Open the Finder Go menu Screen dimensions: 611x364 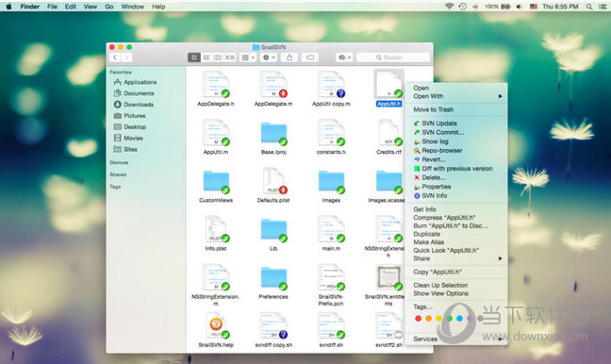pyautogui.click(x=109, y=7)
